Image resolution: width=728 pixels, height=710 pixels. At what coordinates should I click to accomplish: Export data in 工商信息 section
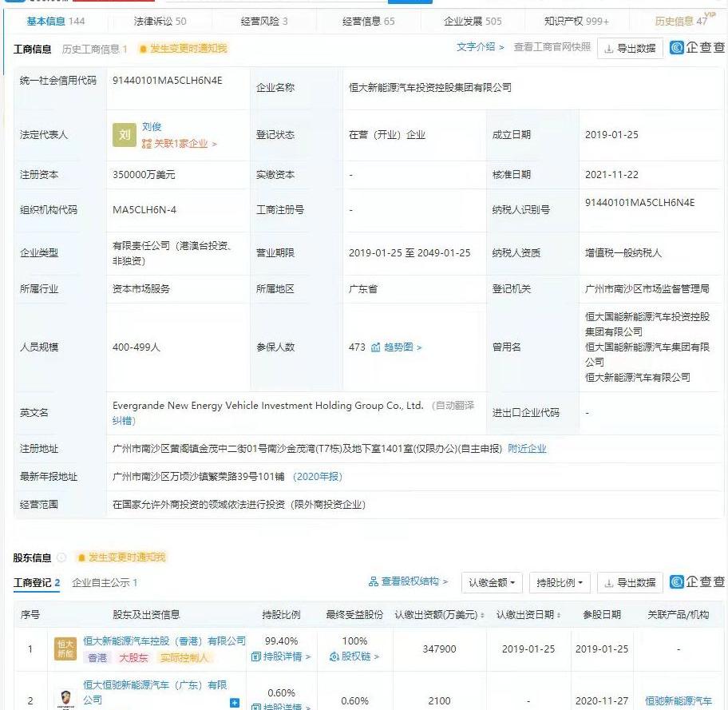pos(630,49)
